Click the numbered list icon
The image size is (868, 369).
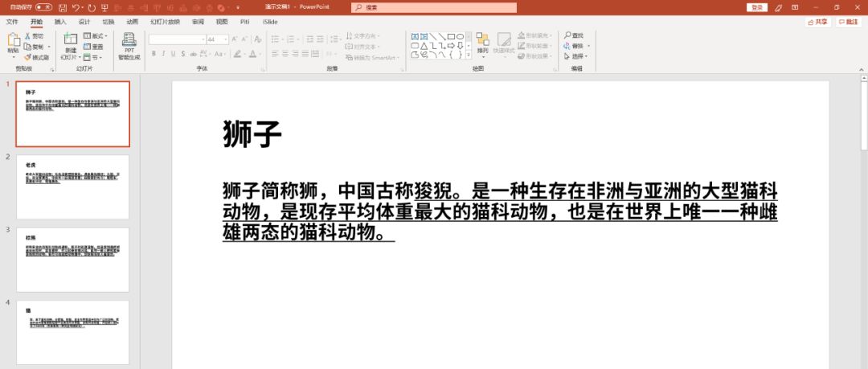pos(292,39)
